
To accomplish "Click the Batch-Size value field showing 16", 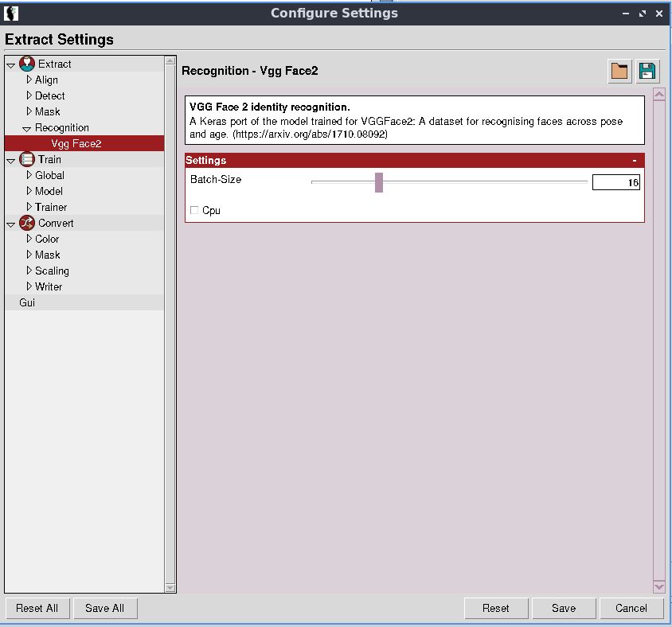I will 615,182.
